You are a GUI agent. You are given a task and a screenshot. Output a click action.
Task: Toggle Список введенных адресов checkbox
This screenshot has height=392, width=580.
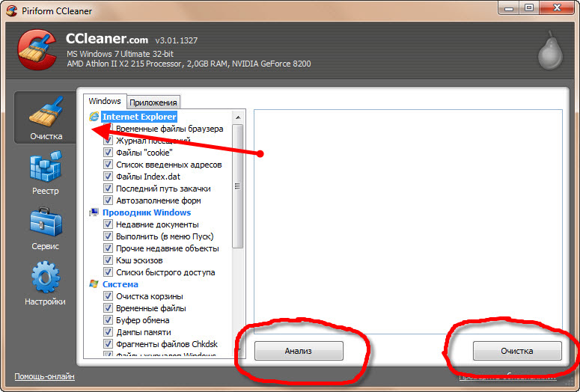pyautogui.click(x=108, y=165)
